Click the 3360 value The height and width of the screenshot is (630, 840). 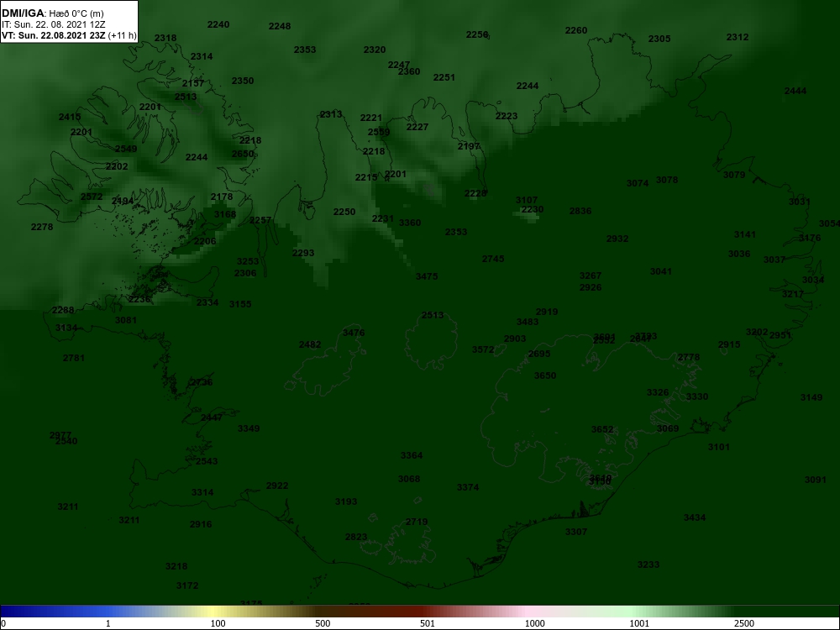tap(410, 223)
